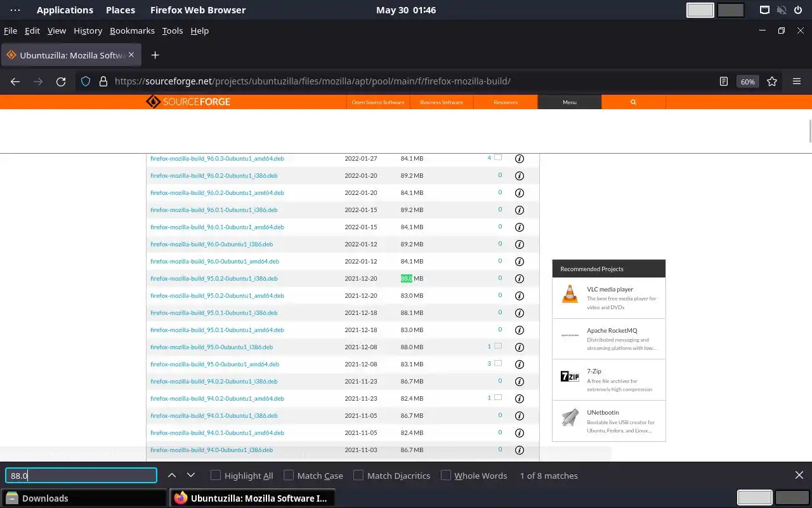
Task: Click the muted volume icon in panel
Action: tap(782, 10)
